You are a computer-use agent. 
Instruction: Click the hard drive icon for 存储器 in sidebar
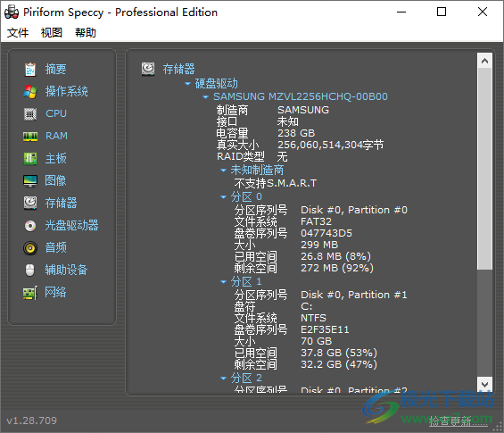point(30,203)
